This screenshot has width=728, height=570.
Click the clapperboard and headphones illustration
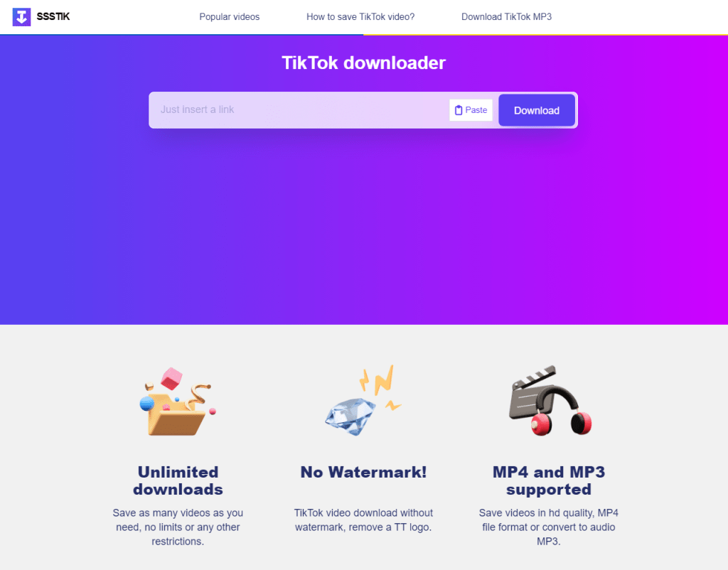550,400
